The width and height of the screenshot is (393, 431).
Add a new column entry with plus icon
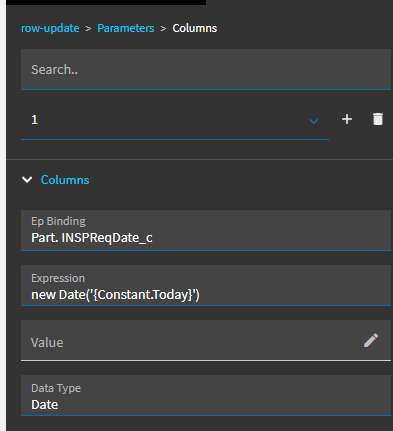click(x=347, y=119)
